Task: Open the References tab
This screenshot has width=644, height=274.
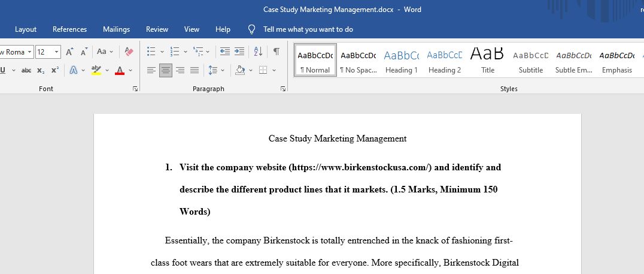Action: pos(69,29)
